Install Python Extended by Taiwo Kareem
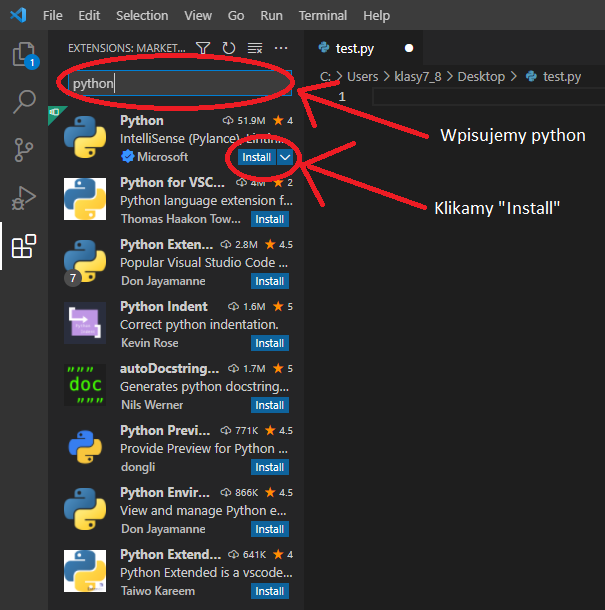Screen dimensions: 605x610 [270, 591]
